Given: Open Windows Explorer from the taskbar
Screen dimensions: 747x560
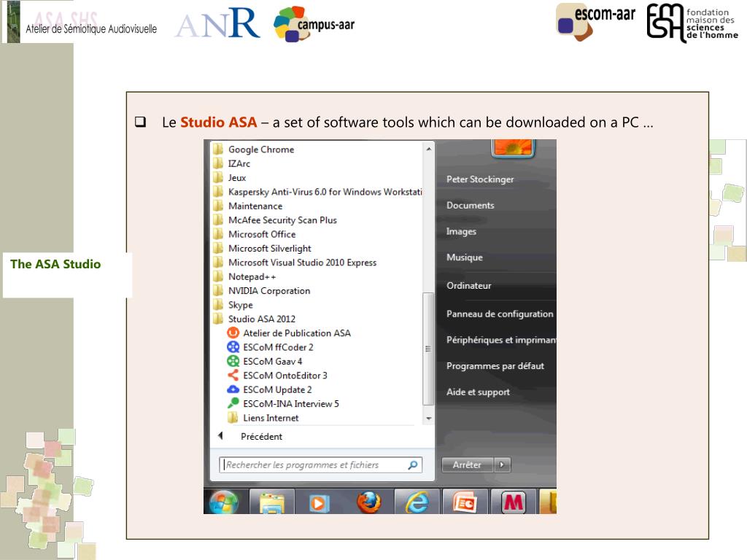Looking at the screenshot, I should (272, 503).
